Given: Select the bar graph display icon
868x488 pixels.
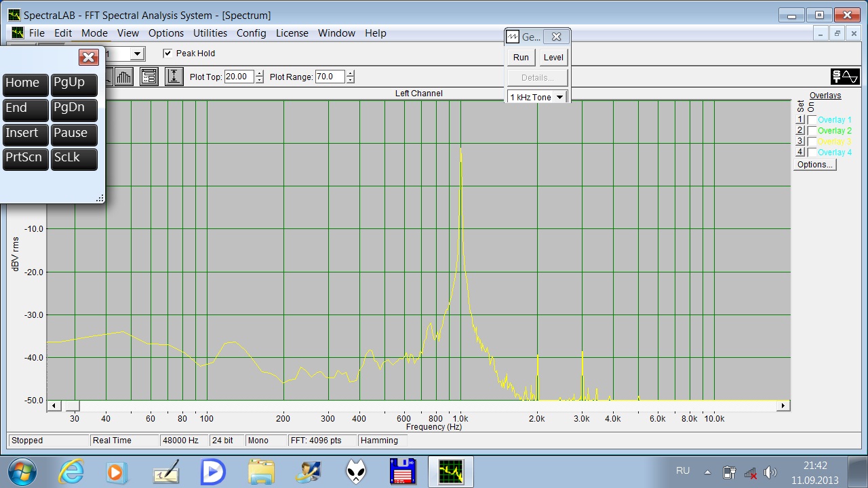Looking at the screenshot, I should click(123, 77).
